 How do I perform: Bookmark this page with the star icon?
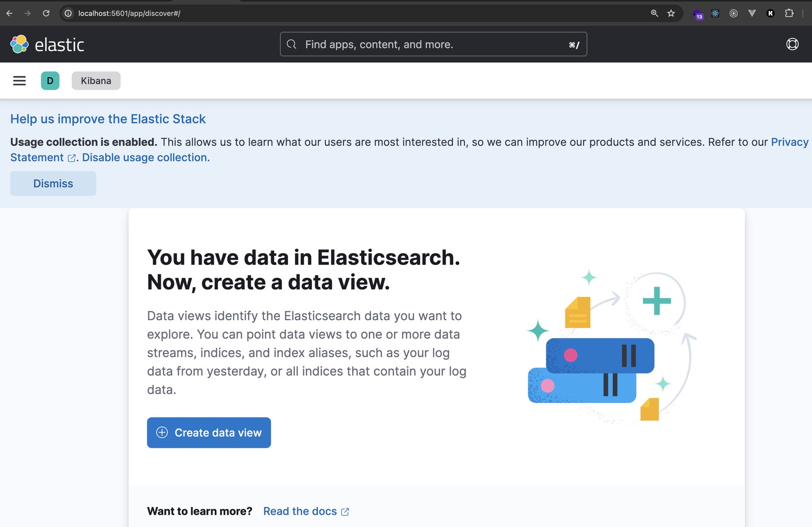[x=671, y=13]
